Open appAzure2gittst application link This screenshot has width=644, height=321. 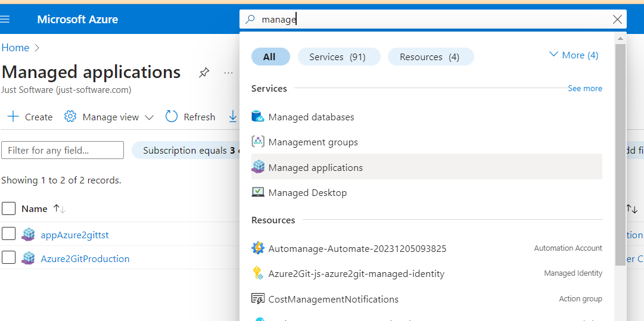74,235
